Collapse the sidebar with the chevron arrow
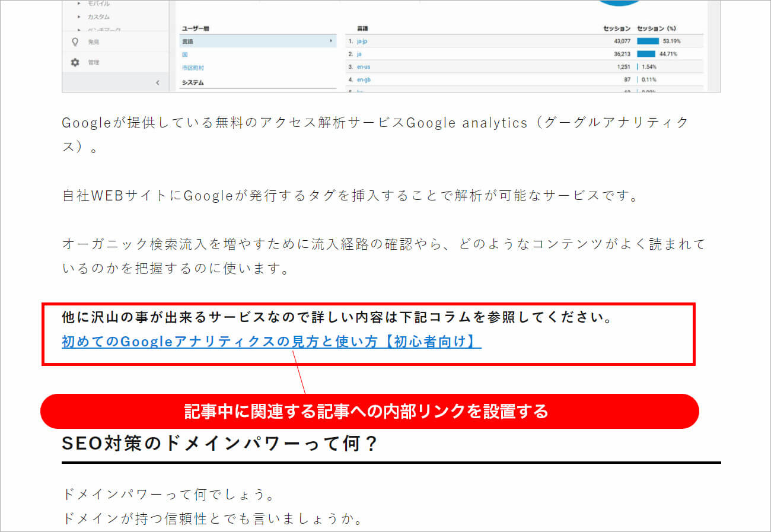Viewport: 771px width, 532px height. [x=157, y=83]
